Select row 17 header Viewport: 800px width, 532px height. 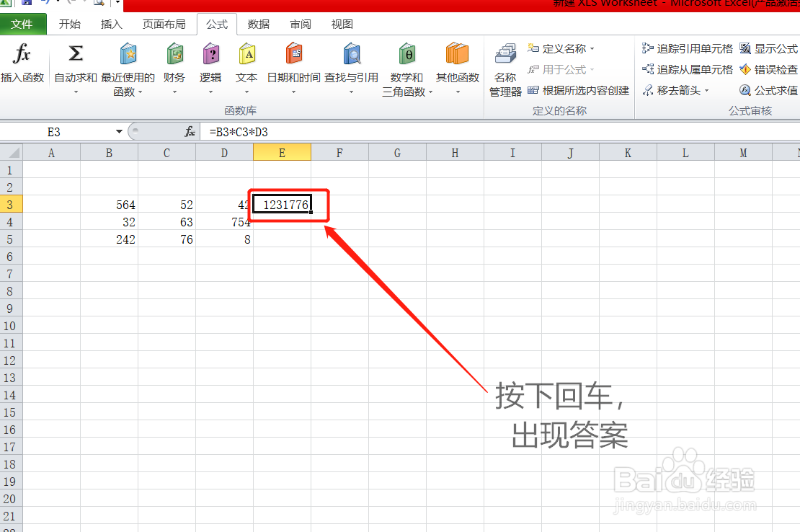(12, 447)
